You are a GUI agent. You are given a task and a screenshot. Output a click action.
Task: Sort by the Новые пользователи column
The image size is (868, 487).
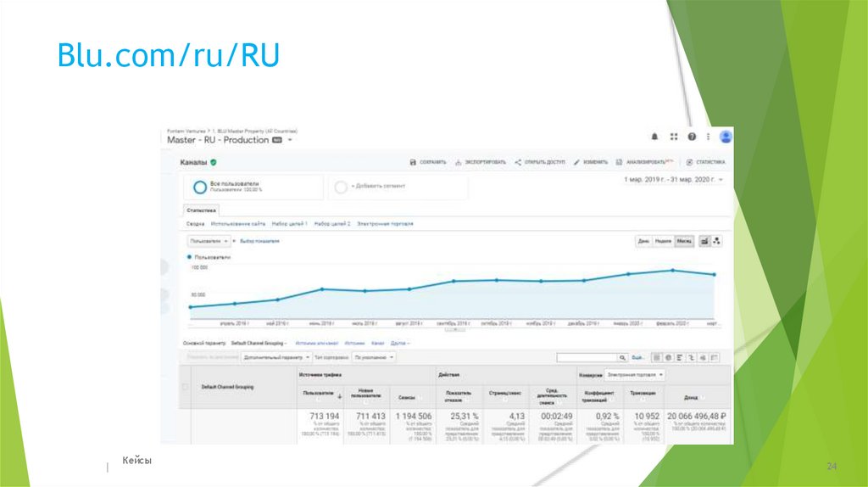(x=366, y=395)
